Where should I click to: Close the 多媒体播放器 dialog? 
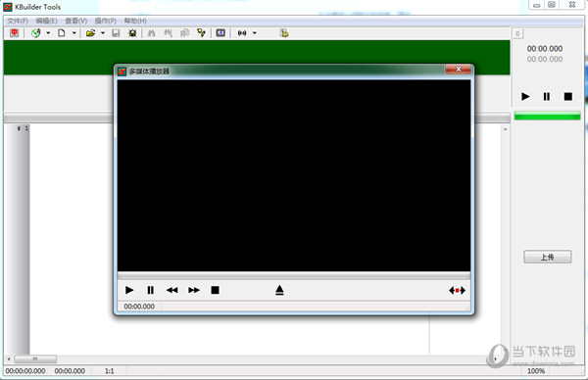point(459,70)
